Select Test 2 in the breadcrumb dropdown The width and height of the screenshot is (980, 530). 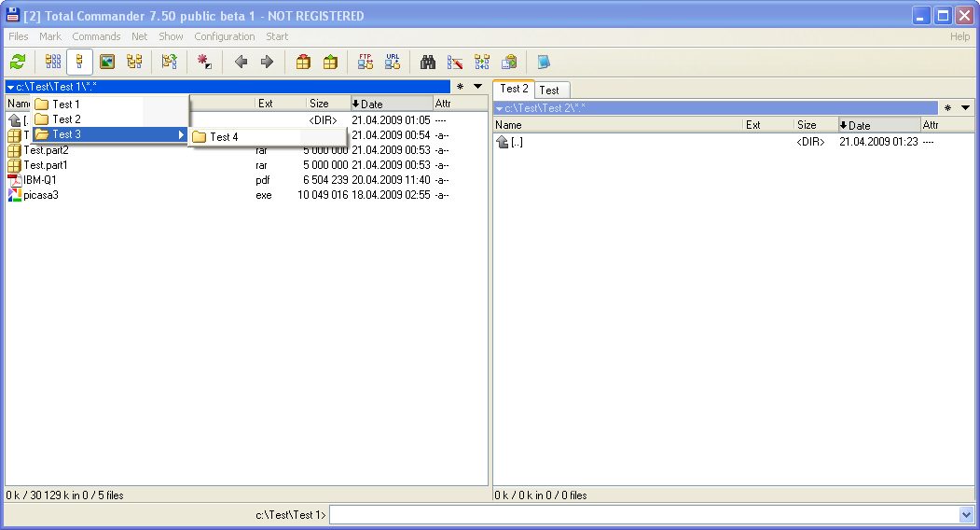pyautogui.click(x=110, y=119)
